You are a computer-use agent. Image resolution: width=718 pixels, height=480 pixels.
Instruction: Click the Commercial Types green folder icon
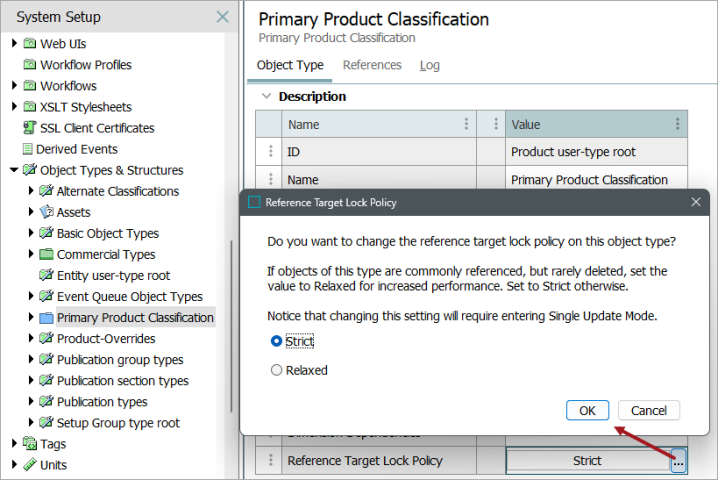click(x=46, y=254)
